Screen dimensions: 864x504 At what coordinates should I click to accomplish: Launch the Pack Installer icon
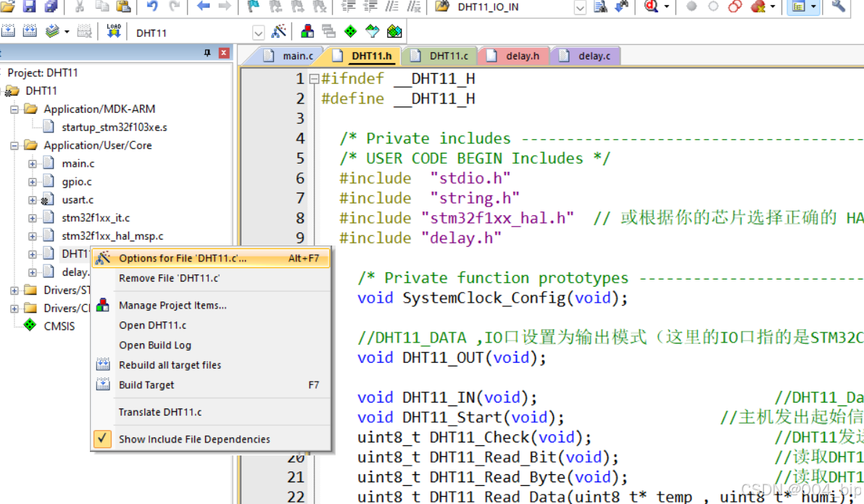394,31
